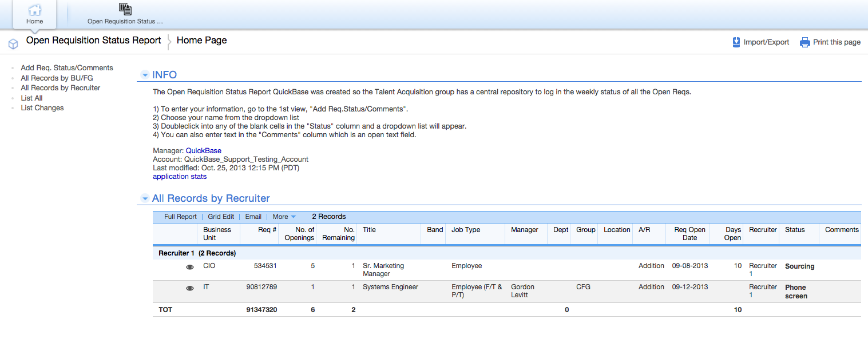868x363 pixels.
Task: Sort by Req Open Date column header
Action: [689, 233]
